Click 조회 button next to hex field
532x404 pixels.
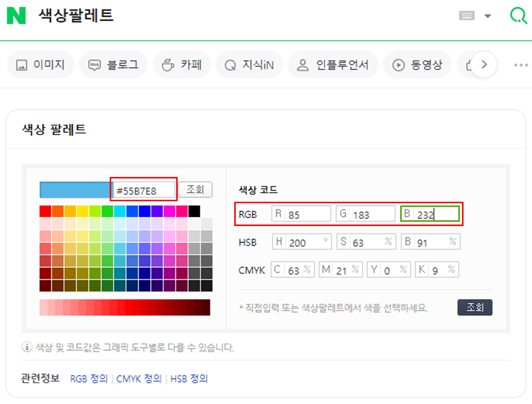(x=195, y=189)
